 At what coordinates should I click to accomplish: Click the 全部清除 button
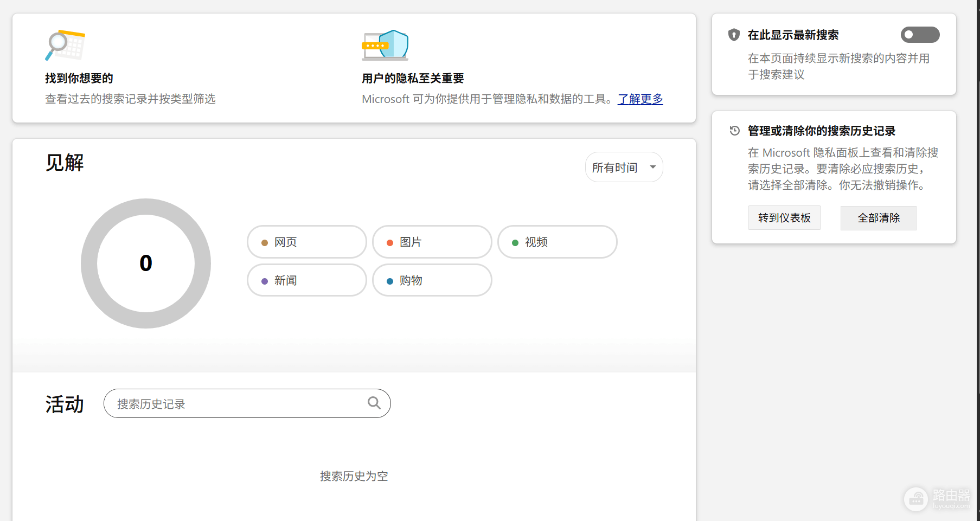pyautogui.click(x=879, y=218)
